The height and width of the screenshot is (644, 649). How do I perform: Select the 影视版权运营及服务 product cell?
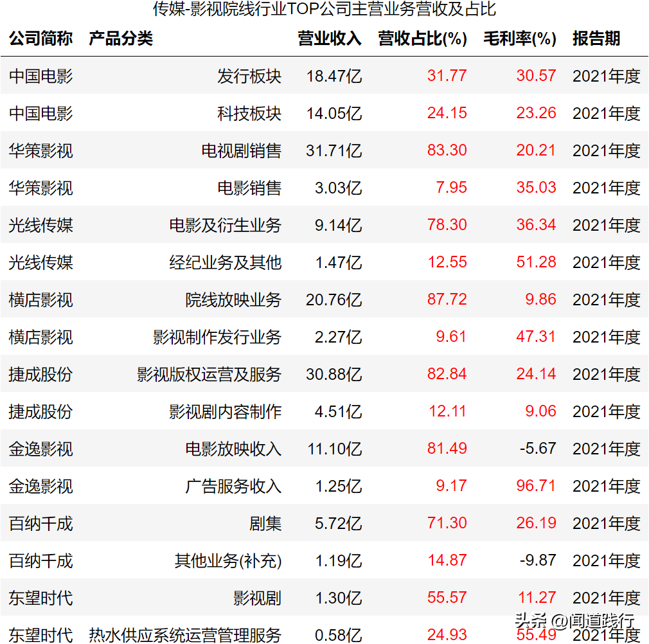pos(209,374)
